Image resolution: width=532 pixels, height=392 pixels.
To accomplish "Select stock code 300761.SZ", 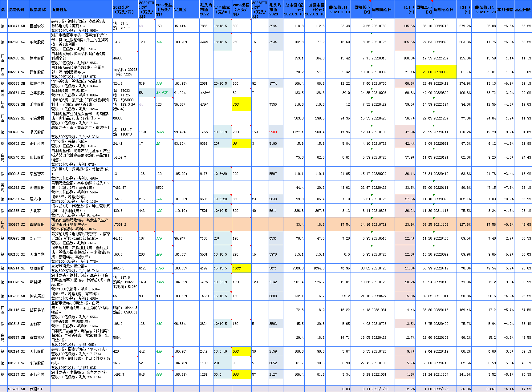I will pos(17,93).
